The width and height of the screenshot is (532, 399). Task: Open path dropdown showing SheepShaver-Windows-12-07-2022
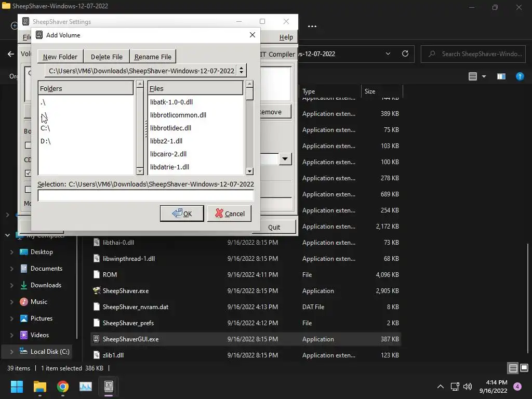(x=145, y=71)
